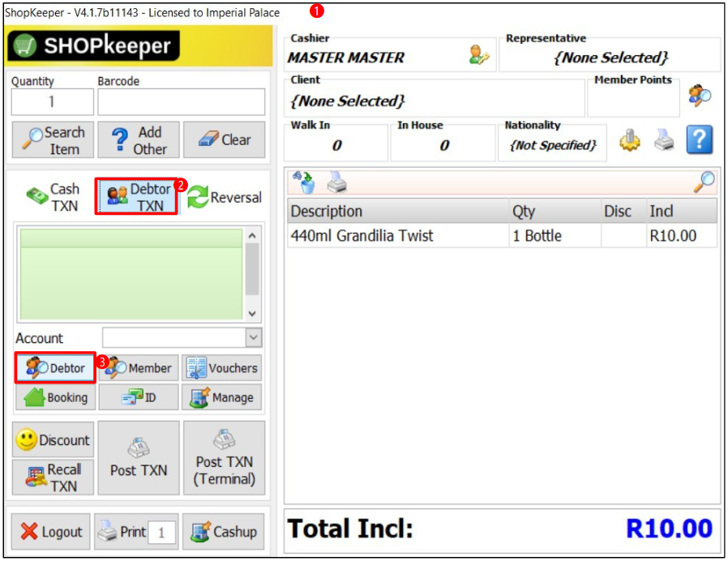Select the 440ml Grandilia Twist row
This screenshot has width=728, height=561.
502,236
